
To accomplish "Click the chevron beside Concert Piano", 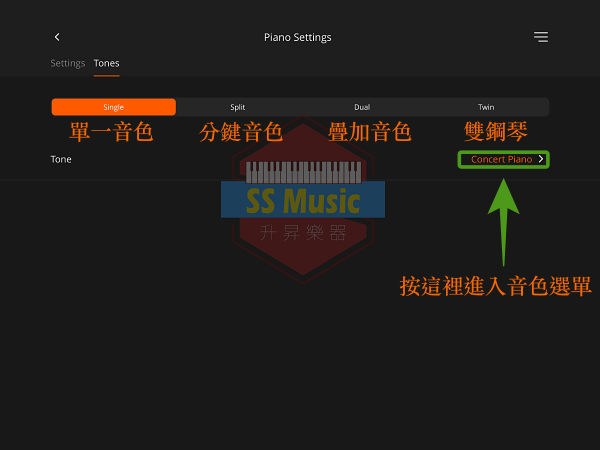I will pos(541,159).
